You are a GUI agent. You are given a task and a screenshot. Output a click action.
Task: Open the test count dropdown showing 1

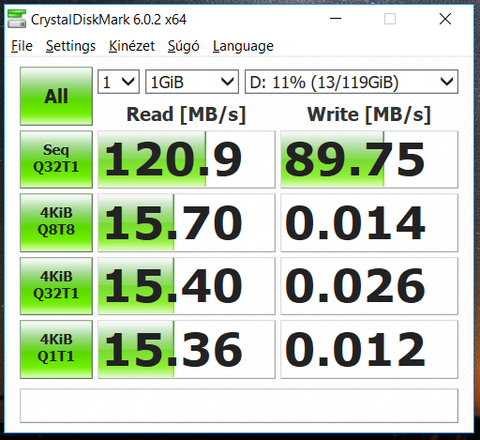point(118,82)
